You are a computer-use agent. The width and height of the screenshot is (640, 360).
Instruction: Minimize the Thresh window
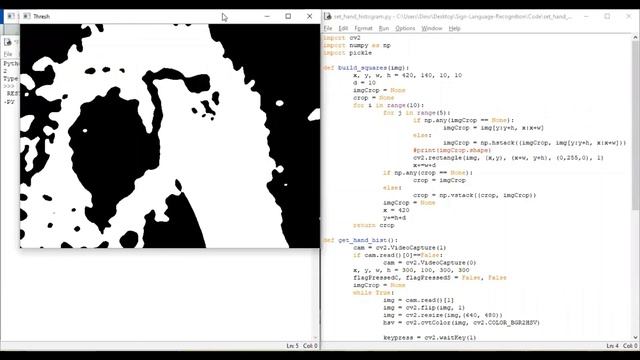tap(267, 16)
